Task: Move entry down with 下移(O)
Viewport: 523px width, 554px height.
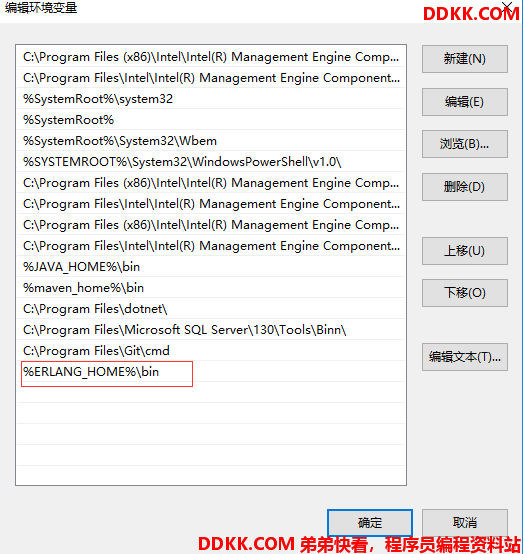Action: click(x=465, y=293)
